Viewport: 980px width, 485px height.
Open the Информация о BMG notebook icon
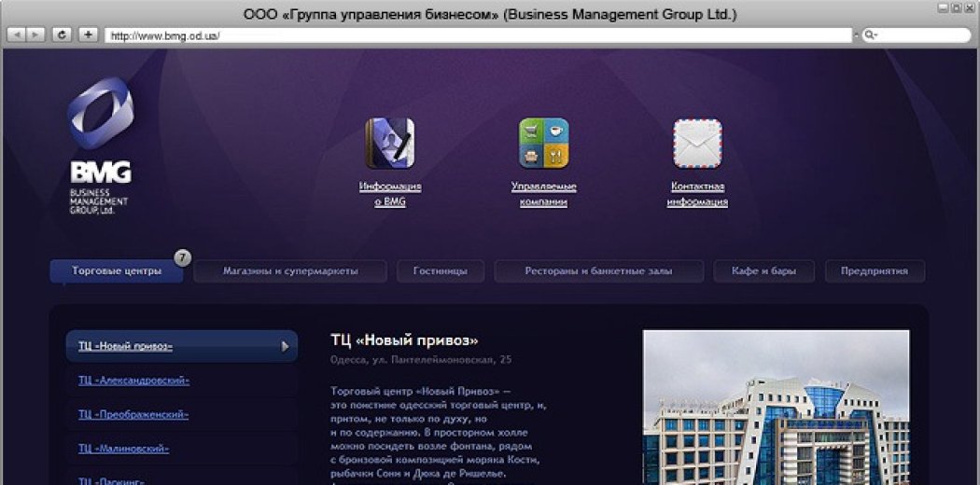[389, 143]
